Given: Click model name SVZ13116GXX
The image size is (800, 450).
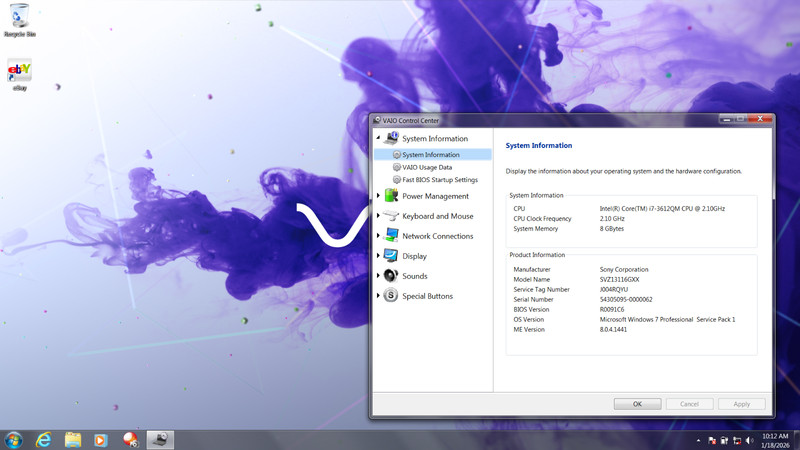Looking at the screenshot, I should (x=619, y=280).
